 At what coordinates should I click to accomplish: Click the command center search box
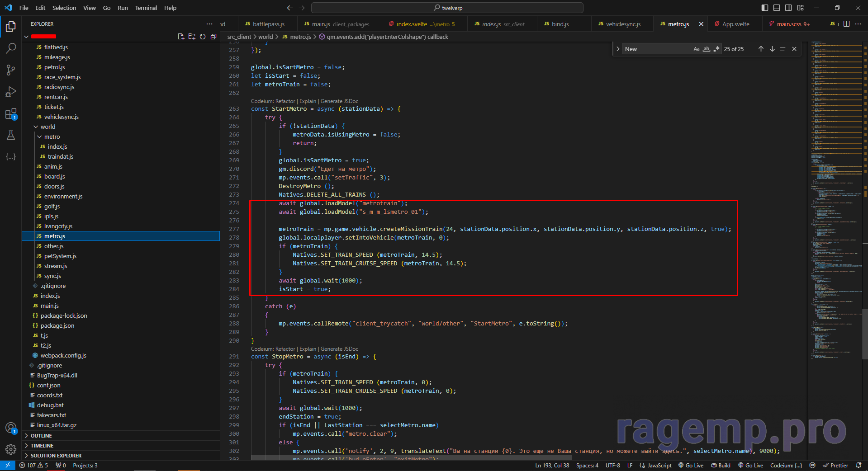click(447, 8)
